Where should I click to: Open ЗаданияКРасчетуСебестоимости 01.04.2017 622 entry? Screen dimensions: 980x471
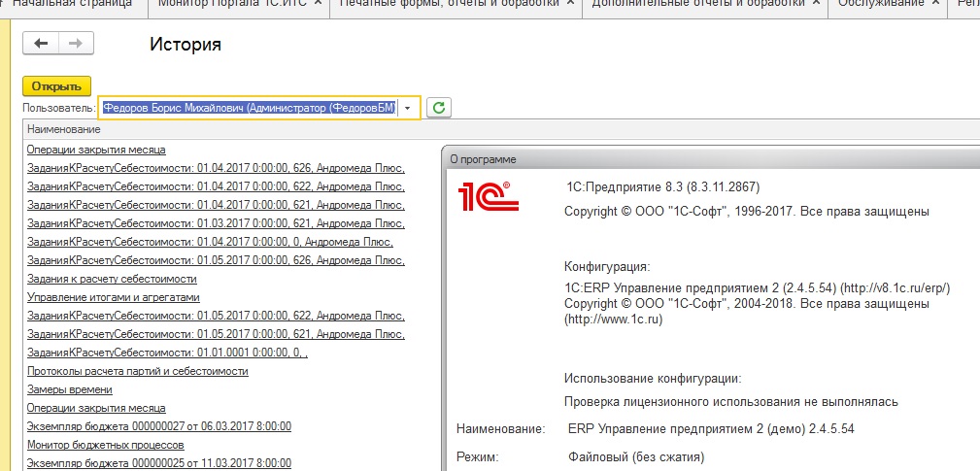pyautogui.click(x=216, y=186)
